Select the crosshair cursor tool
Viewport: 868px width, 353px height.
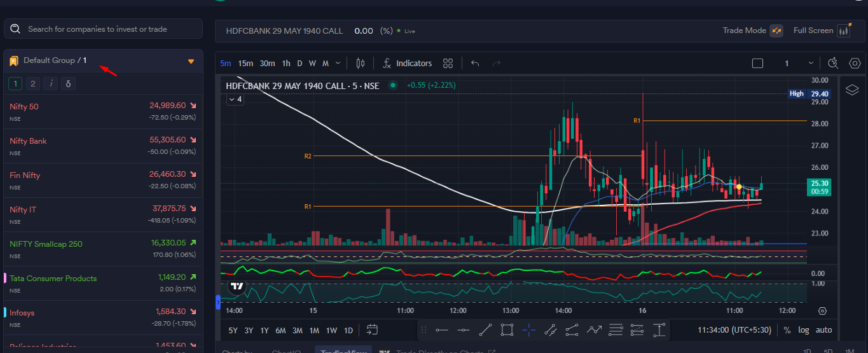coord(528,329)
